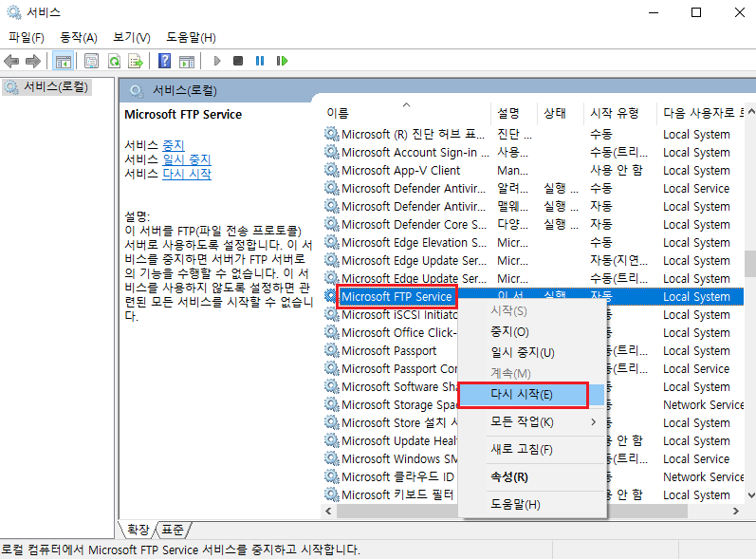Toggle the show/hide console tree icon

click(64, 62)
